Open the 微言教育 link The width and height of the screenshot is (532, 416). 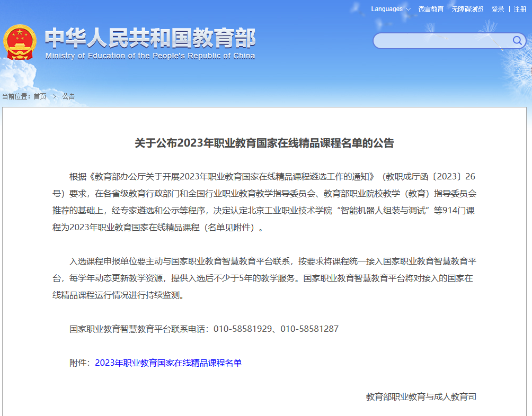click(x=431, y=9)
